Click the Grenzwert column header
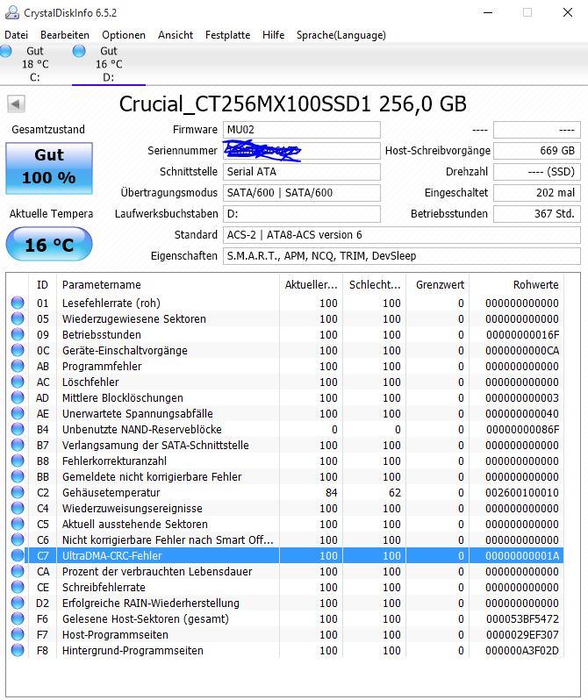Viewport: 588px width, 700px height. (x=437, y=285)
